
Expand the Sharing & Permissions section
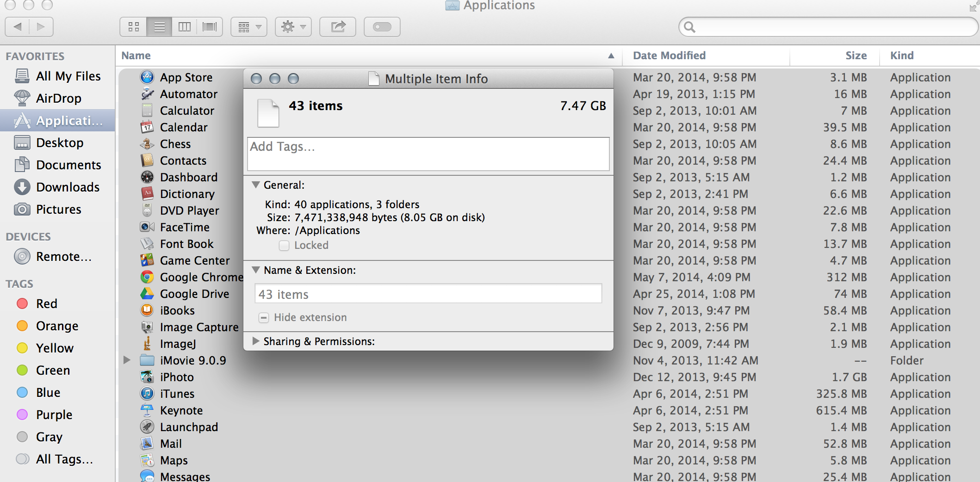255,341
